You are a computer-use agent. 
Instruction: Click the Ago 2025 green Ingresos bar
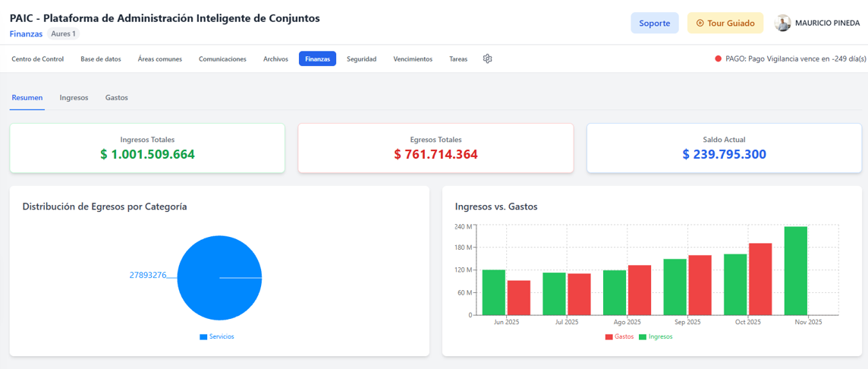[615, 292]
